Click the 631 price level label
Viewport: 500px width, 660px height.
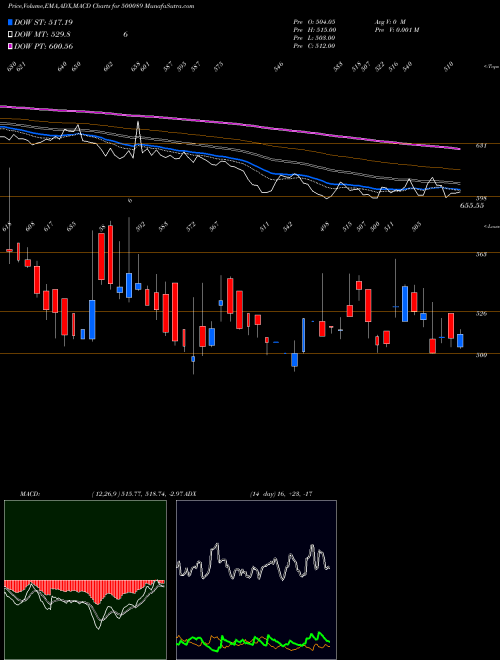pyautogui.click(x=481, y=146)
